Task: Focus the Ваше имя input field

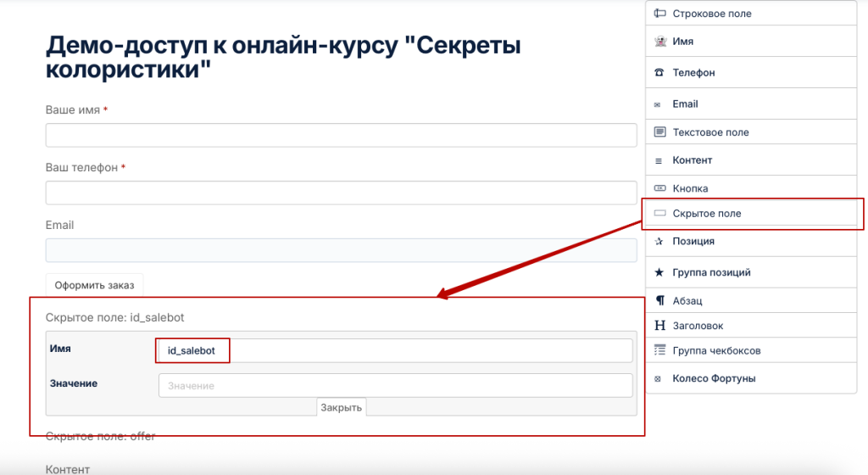Action: [341, 135]
